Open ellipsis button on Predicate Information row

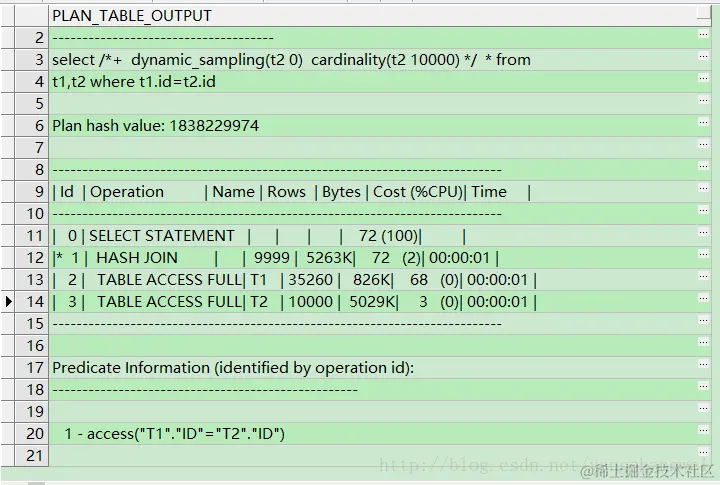pyautogui.click(x=703, y=365)
